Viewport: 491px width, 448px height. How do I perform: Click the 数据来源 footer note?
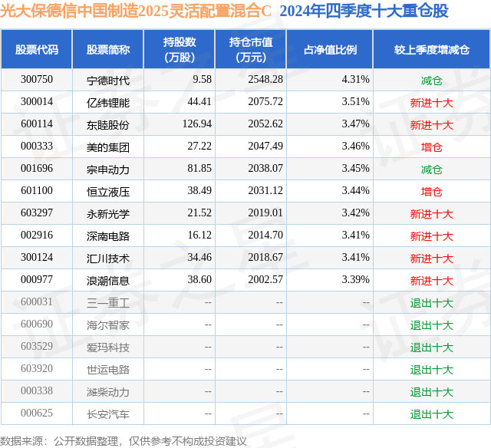[x=124, y=441]
